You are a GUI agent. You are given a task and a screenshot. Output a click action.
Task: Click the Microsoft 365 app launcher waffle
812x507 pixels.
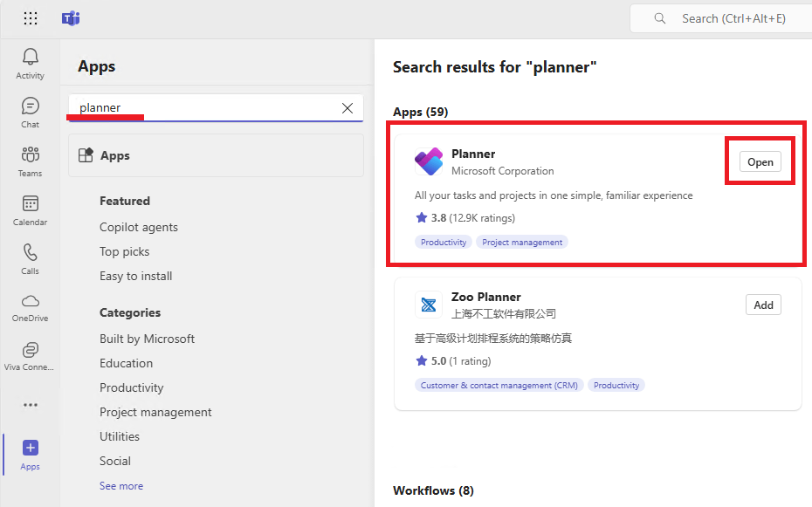(x=30, y=18)
